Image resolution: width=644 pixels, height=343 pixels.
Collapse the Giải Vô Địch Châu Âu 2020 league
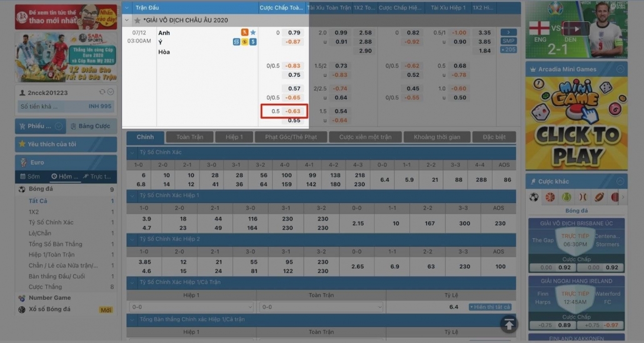click(x=127, y=20)
